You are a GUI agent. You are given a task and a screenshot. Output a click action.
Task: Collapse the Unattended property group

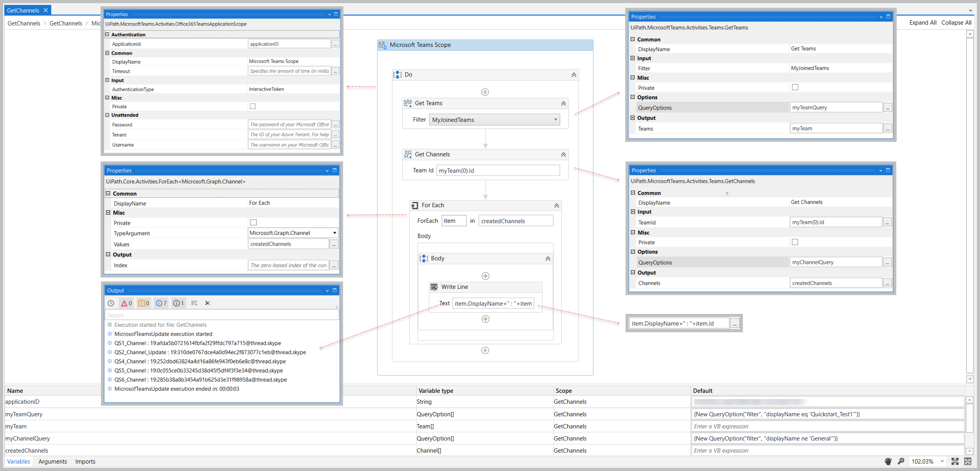point(107,115)
